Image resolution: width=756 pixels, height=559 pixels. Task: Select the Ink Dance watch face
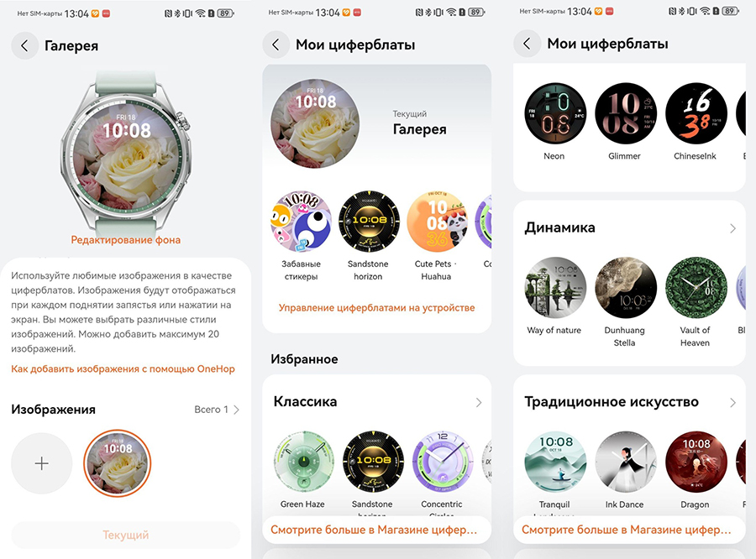click(625, 461)
